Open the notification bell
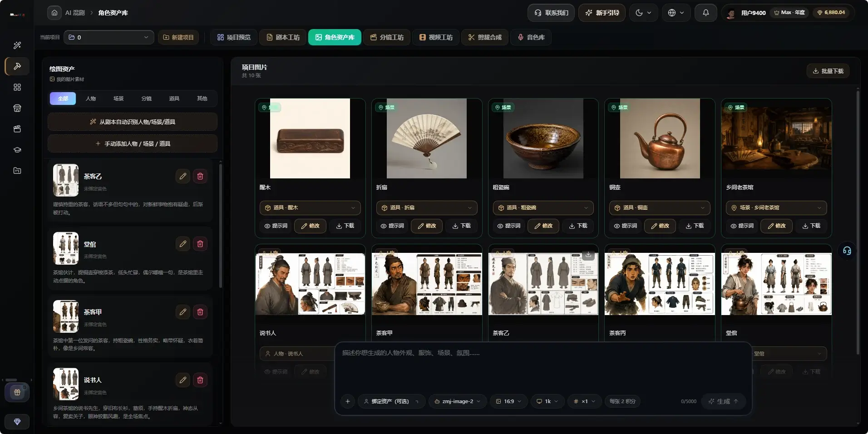 (x=705, y=13)
